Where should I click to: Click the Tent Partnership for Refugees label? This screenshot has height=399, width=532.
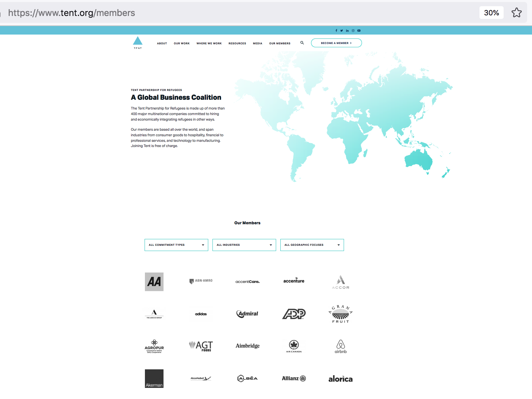click(x=156, y=90)
